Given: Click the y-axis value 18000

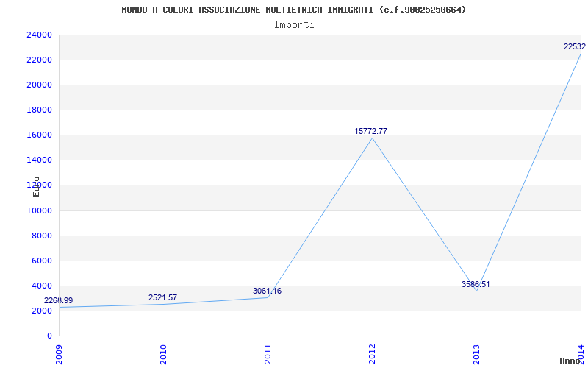Looking at the screenshot, I should click(39, 110).
